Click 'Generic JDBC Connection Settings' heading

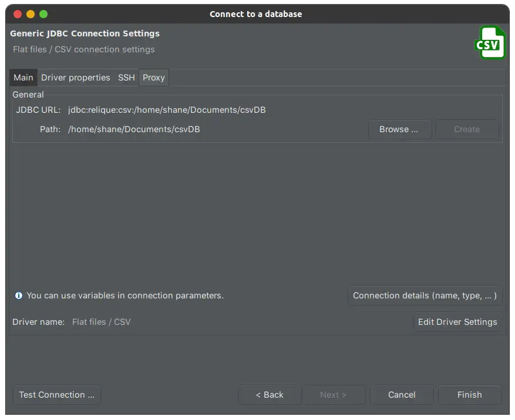click(x=85, y=33)
